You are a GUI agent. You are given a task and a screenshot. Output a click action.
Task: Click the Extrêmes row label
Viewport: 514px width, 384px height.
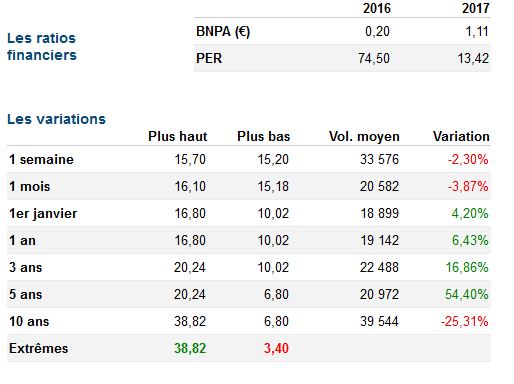39,348
